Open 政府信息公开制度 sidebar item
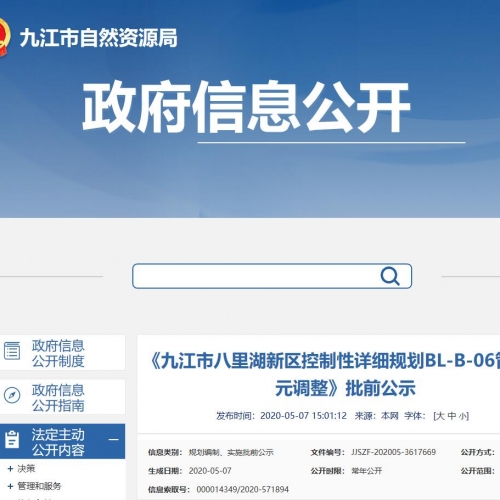Image resolution: width=500 pixels, height=500 pixels. click(62, 353)
